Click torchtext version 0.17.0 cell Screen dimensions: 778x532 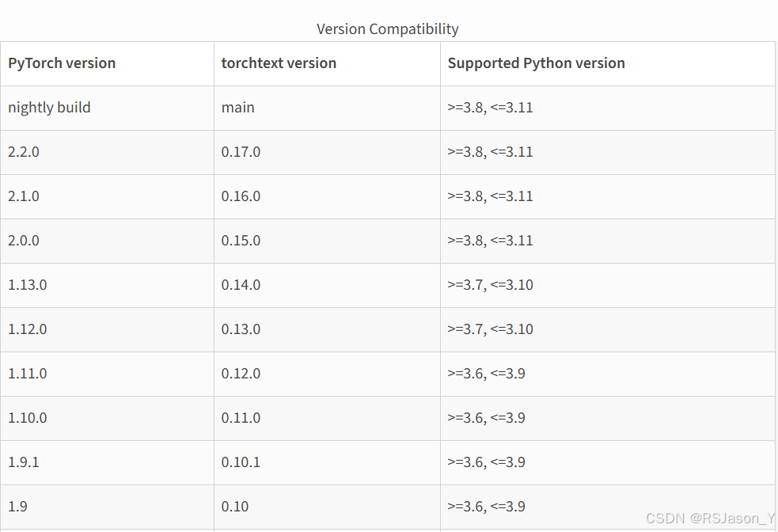(x=241, y=152)
